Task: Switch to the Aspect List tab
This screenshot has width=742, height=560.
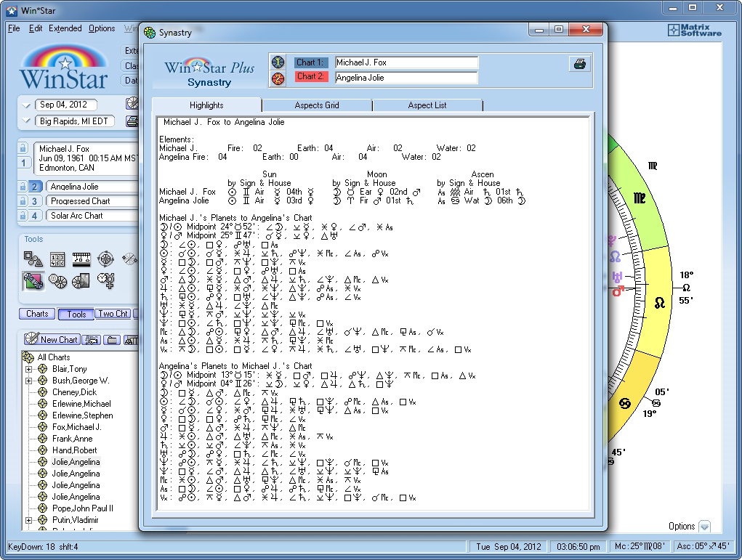Action: point(427,105)
